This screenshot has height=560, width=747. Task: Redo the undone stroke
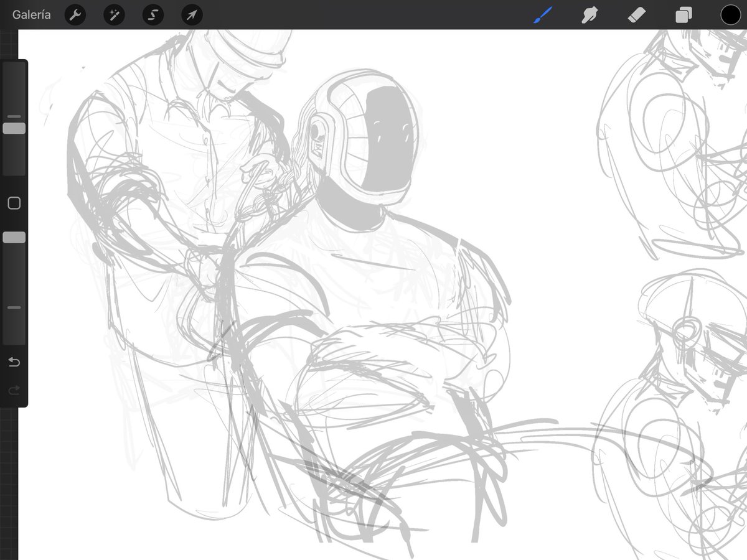click(x=14, y=391)
